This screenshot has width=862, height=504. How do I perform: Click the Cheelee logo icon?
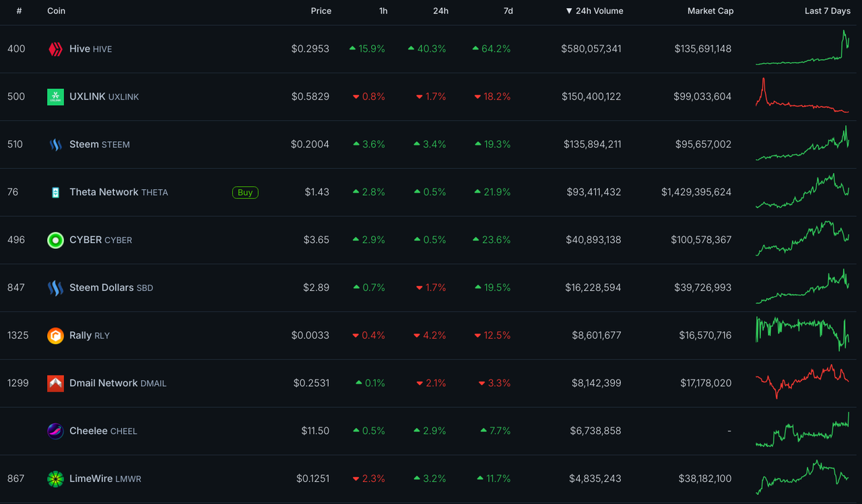pyautogui.click(x=55, y=431)
